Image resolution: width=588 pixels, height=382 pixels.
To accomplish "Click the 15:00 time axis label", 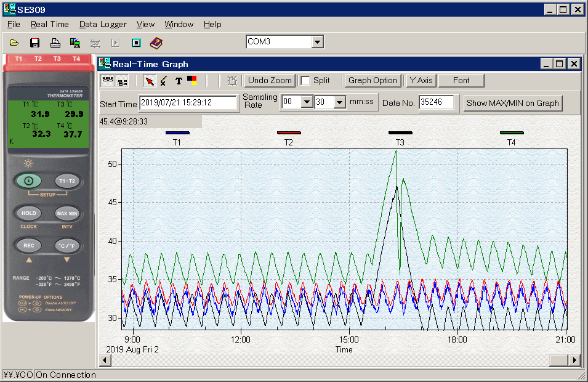I will click(348, 339).
